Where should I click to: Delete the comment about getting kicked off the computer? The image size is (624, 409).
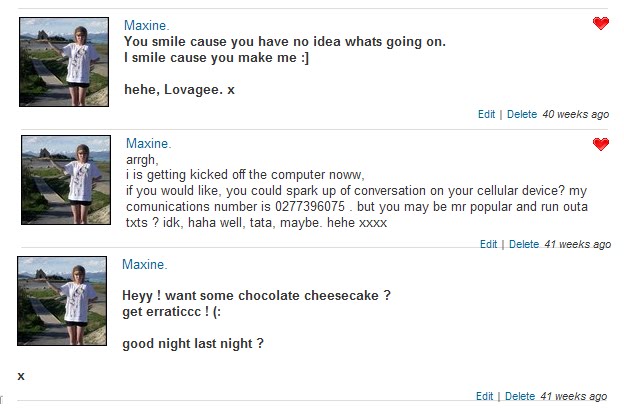pyautogui.click(x=524, y=244)
